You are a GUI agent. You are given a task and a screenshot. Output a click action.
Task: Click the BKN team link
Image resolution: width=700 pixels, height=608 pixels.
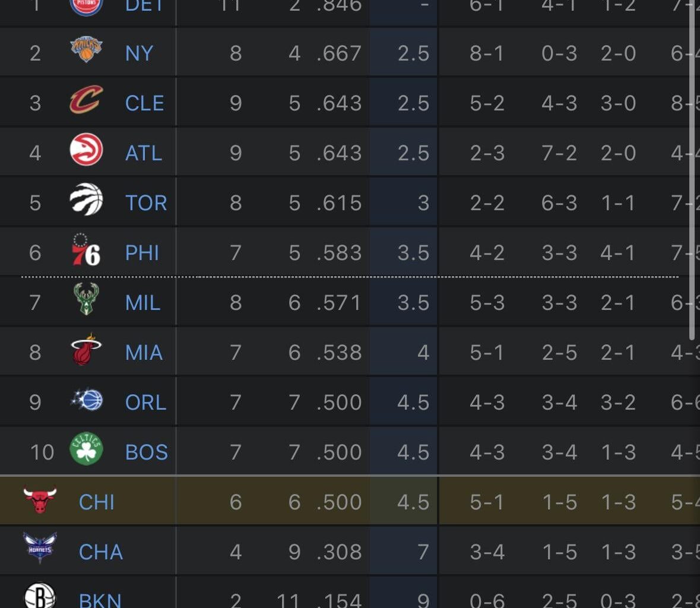(x=101, y=600)
